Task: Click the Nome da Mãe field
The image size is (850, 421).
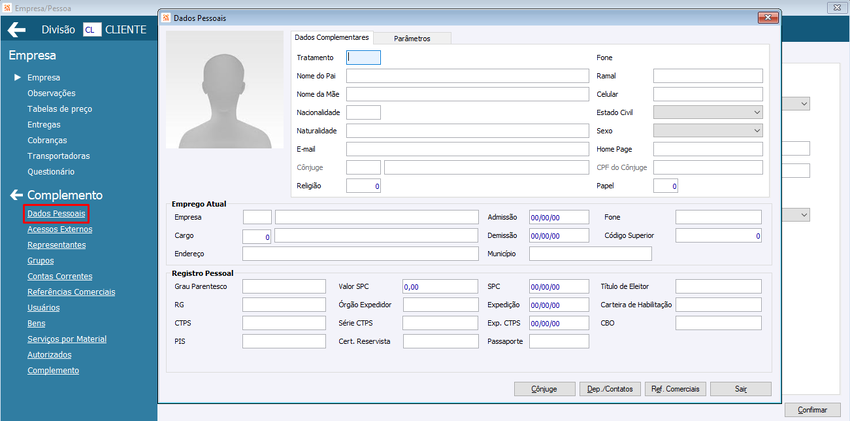Action: [x=467, y=94]
